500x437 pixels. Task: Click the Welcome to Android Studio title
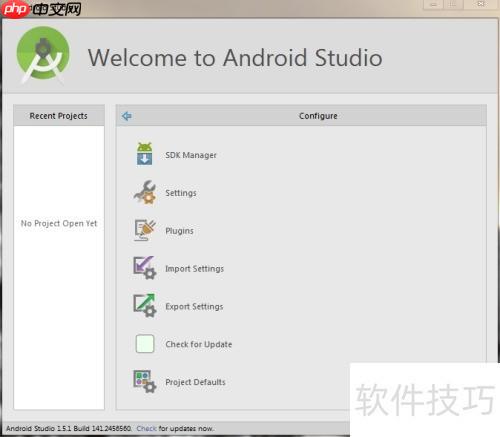click(x=235, y=58)
